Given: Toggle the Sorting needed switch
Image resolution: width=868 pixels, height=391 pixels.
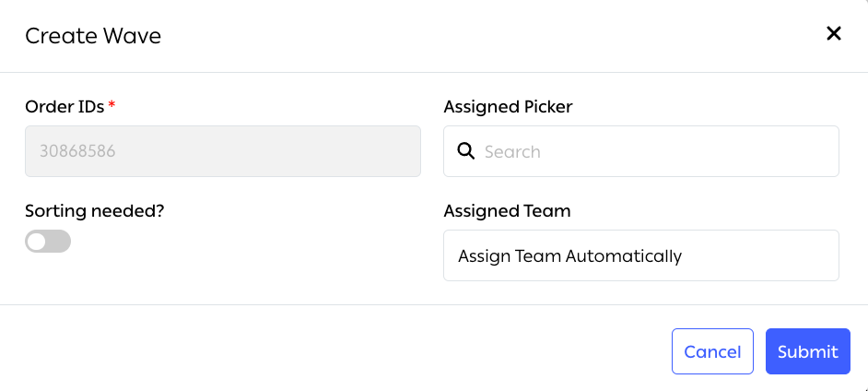Looking at the screenshot, I should [48, 242].
